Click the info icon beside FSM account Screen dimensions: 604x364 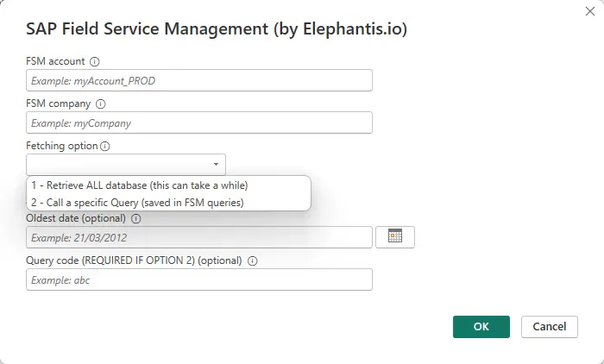pyautogui.click(x=94, y=61)
